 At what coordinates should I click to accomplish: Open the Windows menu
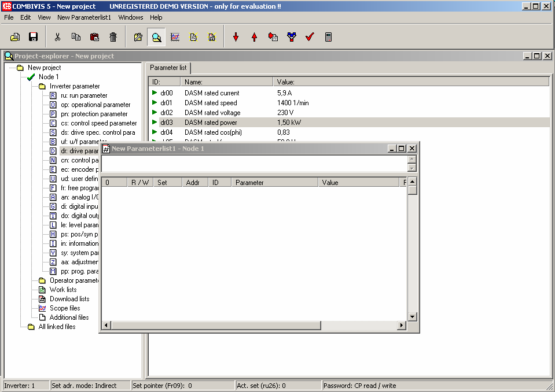131,17
